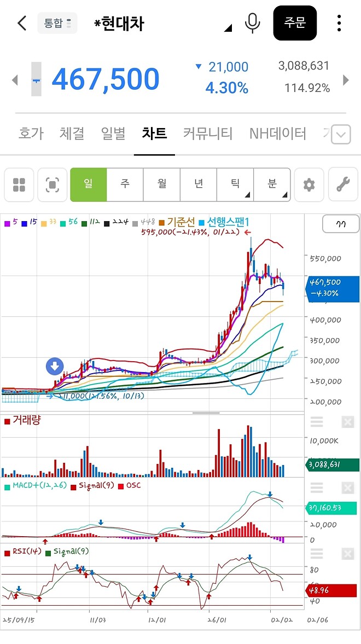Screen dimensions: 361x644
Task: Close the 거래량 volume panel
Action: 347,422
